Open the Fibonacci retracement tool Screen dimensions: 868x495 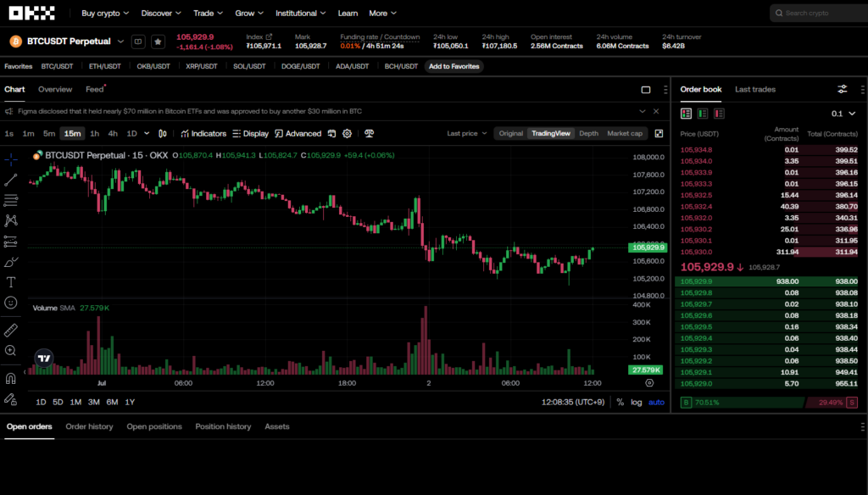[x=10, y=200]
